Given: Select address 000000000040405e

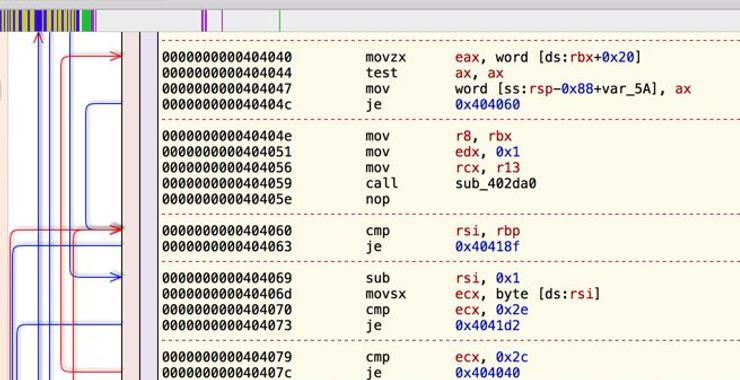Looking at the screenshot, I should pos(227,199).
